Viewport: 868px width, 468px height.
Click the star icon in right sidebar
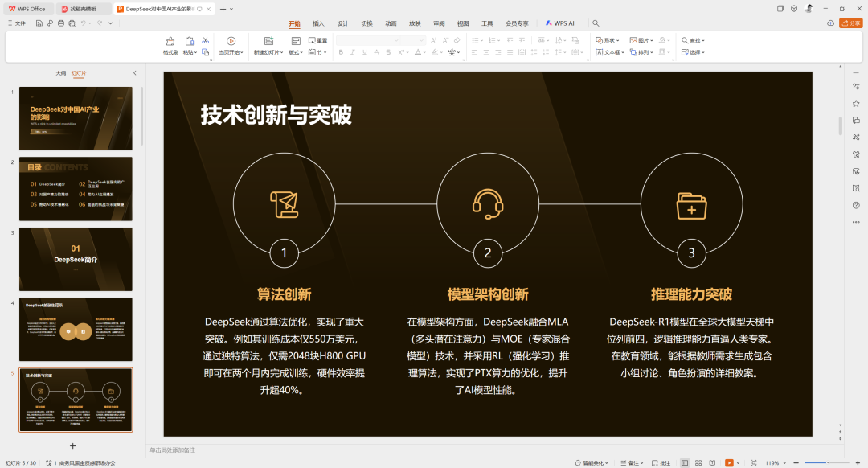(x=856, y=104)
